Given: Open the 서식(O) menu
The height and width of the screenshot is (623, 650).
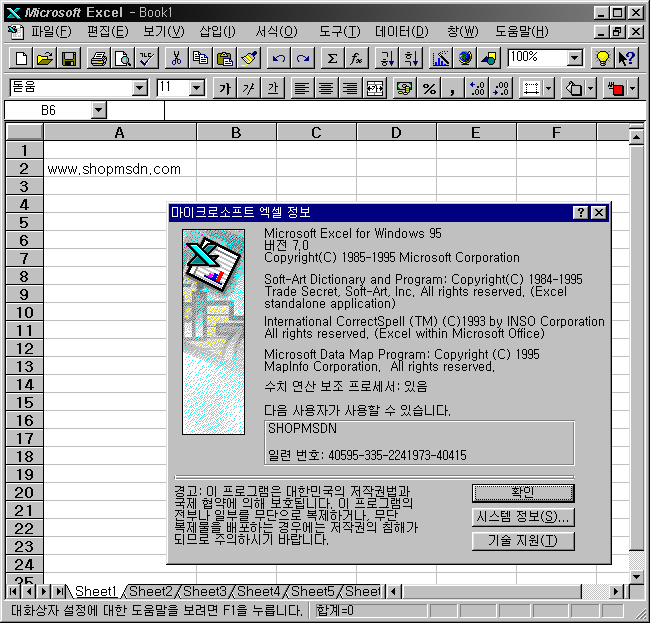Looking at the screenshot, I should coord(276,32).
